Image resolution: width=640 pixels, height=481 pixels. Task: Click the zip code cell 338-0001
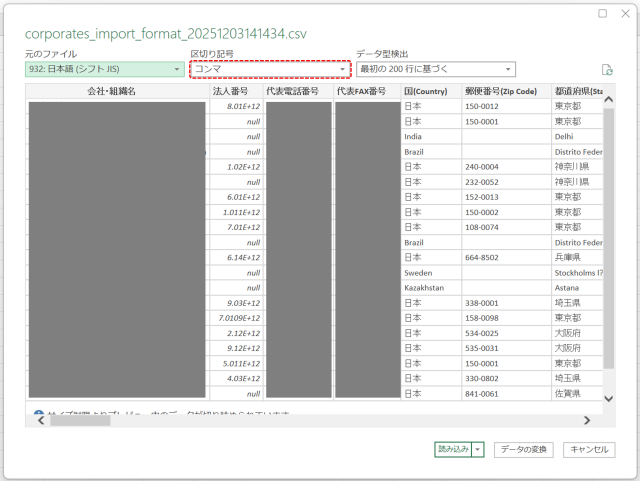click(x=506, y=303)
